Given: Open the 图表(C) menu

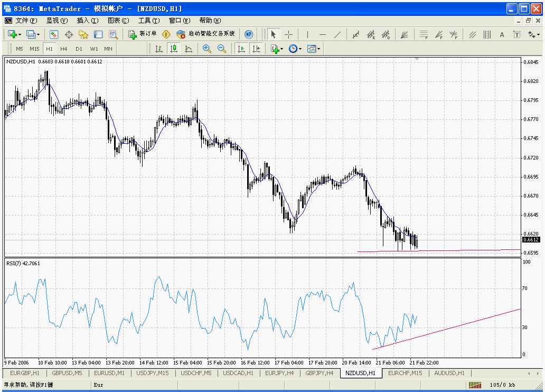Looking at the screenshot, I should click(118, 21).
